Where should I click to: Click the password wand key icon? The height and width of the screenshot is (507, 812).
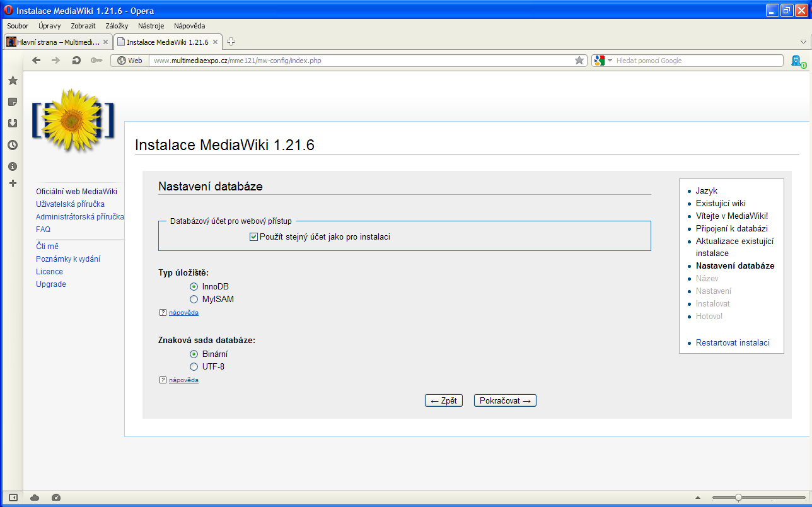96,61
